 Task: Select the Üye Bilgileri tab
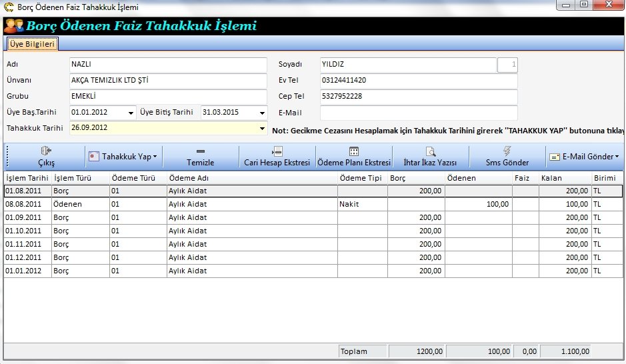(33, 44)
